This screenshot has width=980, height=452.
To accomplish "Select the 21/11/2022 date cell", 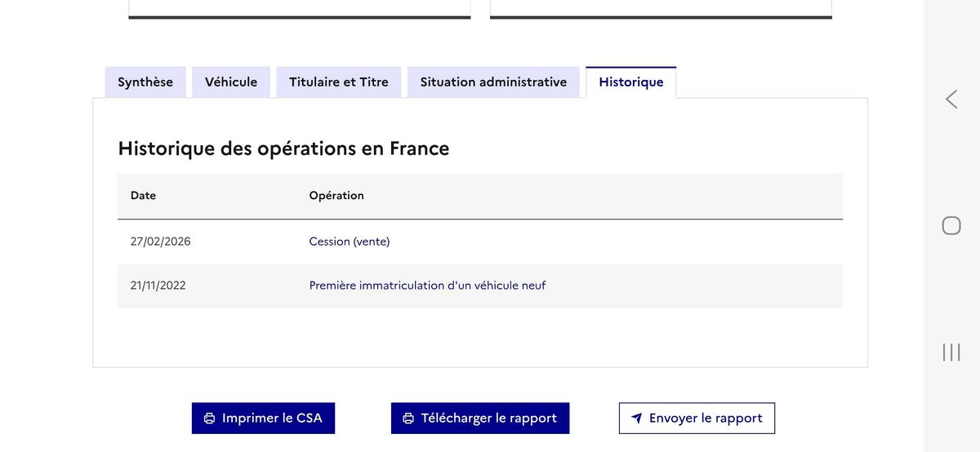I will pyautogui.click(x=158, y=286).
